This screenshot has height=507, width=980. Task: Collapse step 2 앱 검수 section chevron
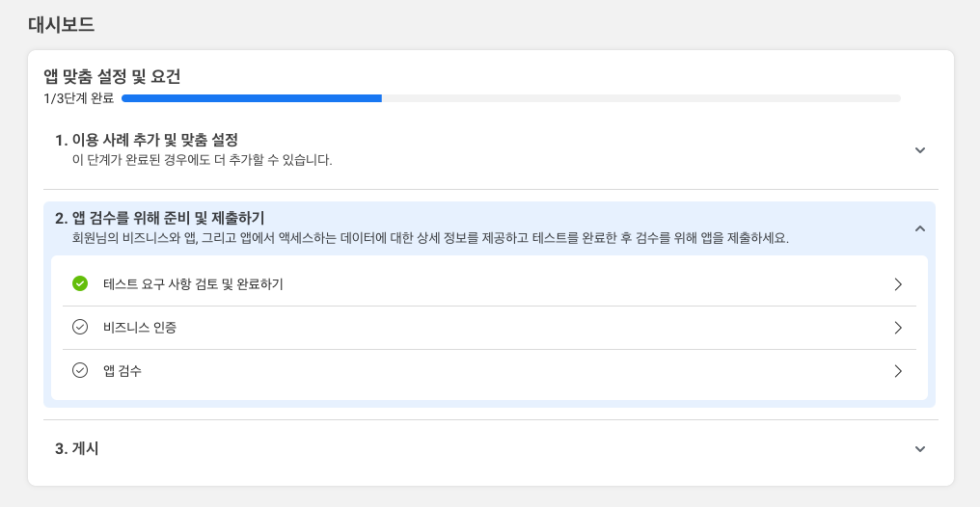(919, 228)
